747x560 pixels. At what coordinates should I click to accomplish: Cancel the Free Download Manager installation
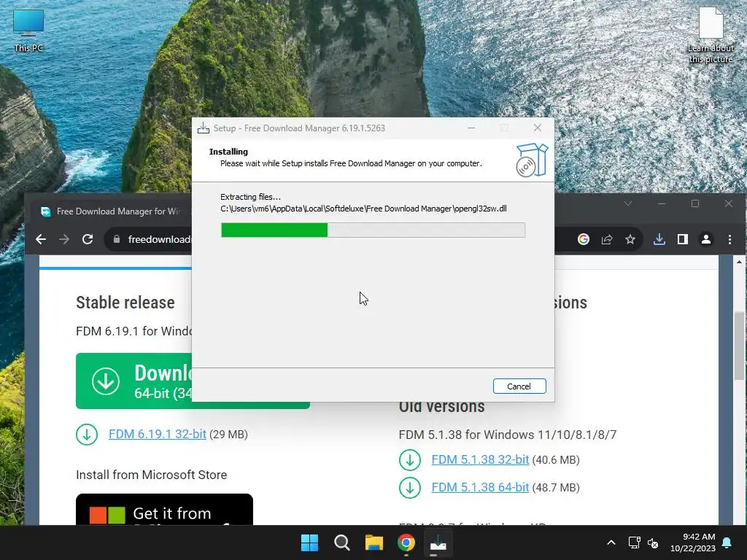[519, 386]
